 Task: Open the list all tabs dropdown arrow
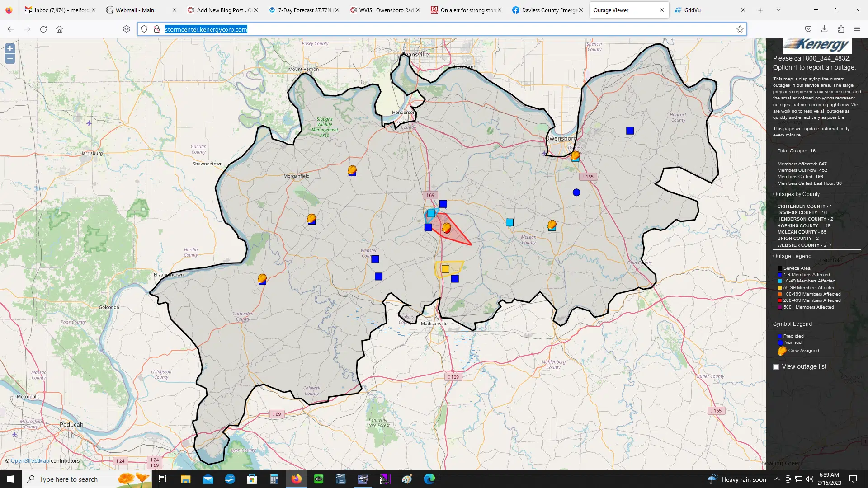click(778, 10)
